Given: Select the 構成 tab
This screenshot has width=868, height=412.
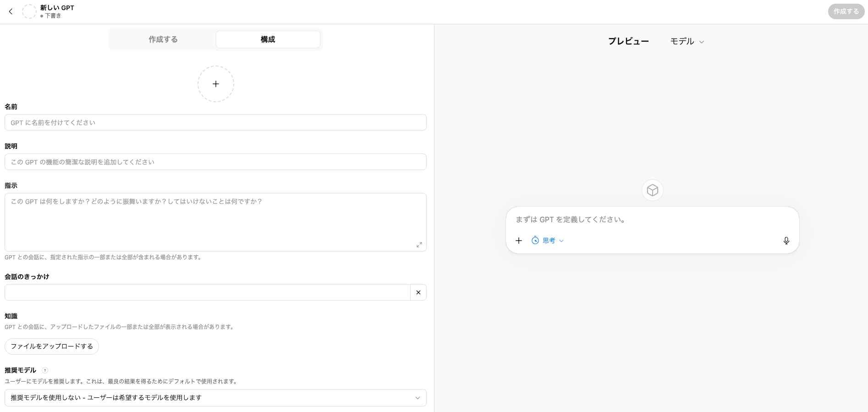Looking at the screenshot, I should (268, 39).
